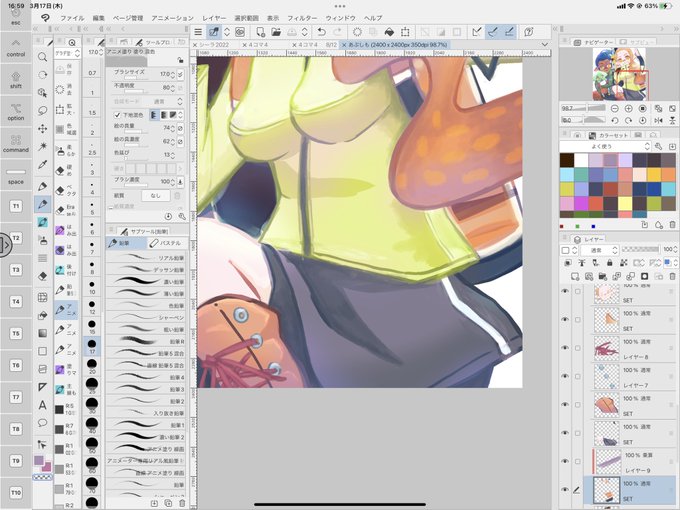Select the シャーペン brush
The image size is (680, 510).
click(x=146, y=317)
